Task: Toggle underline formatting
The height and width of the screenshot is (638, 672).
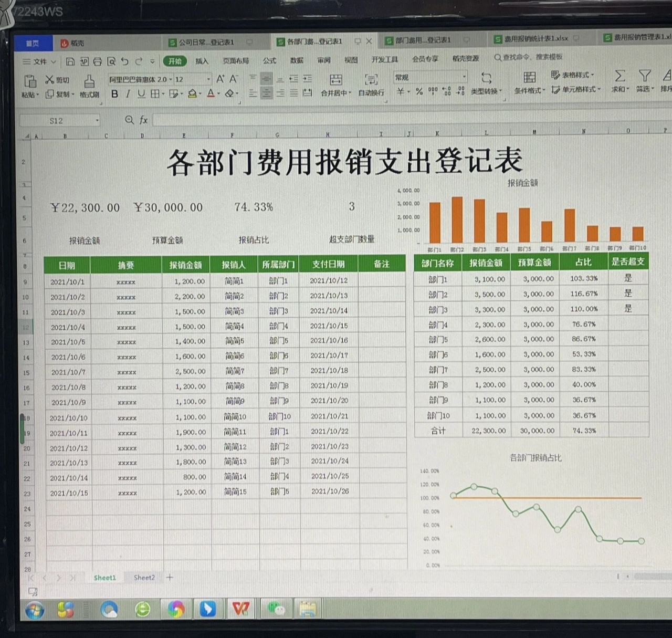Action: 140,95
